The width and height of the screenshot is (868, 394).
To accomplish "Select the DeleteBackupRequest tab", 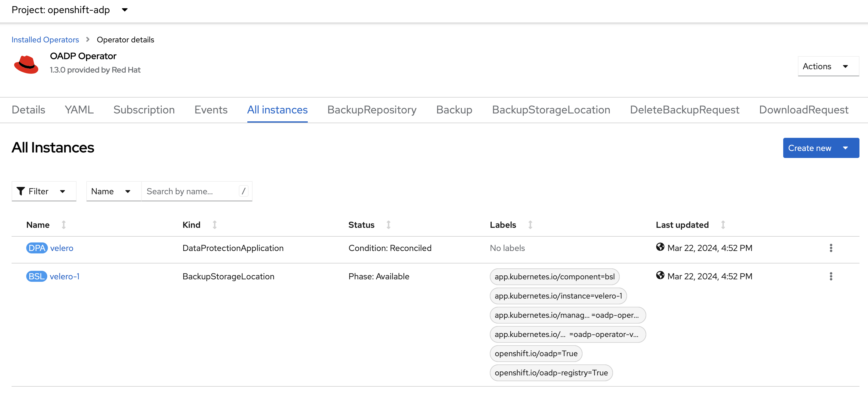I will [684, 109].
